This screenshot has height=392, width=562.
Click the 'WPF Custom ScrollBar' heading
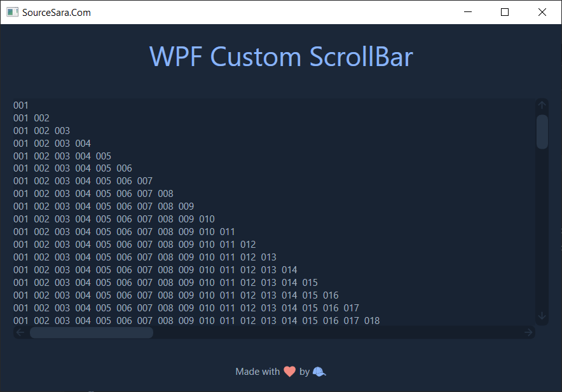coord(281,57)
